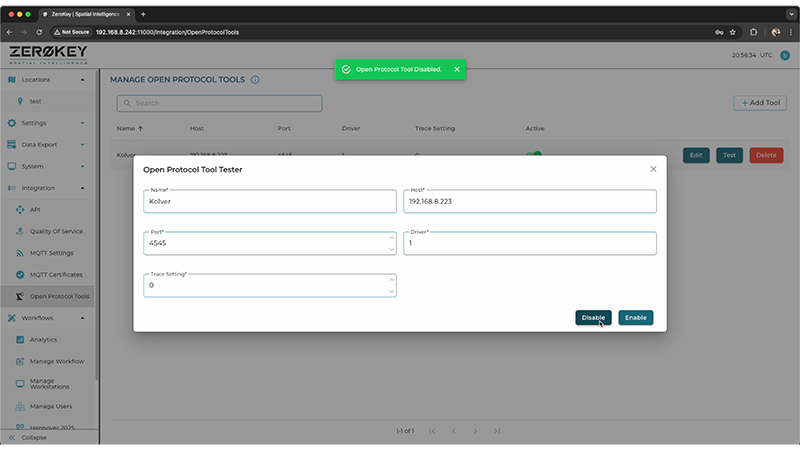Open the Open Protocol Tools page

(x=59, y=296)
